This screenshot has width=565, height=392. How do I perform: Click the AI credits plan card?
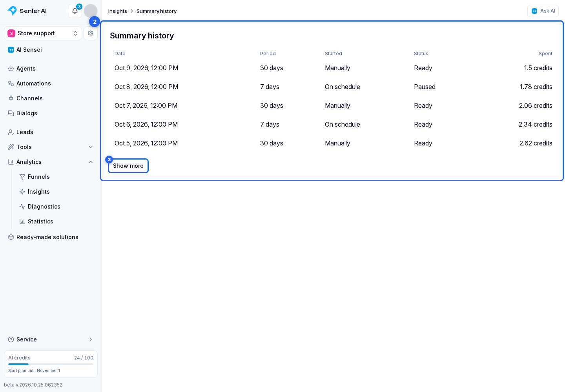tap(51, 364)
